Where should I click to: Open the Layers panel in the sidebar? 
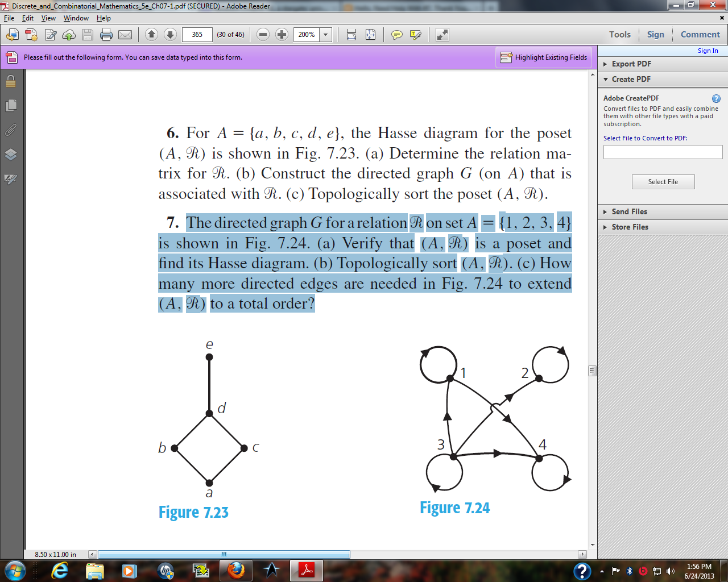coord(11,153)
